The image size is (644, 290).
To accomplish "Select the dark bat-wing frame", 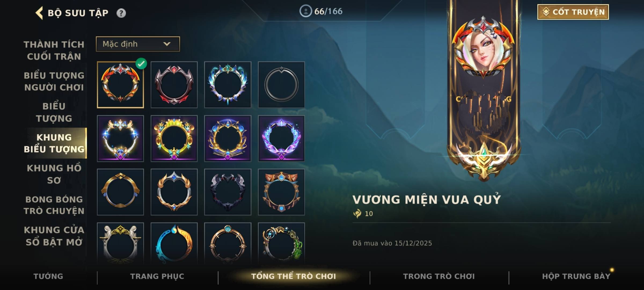I will coord(228,192).
